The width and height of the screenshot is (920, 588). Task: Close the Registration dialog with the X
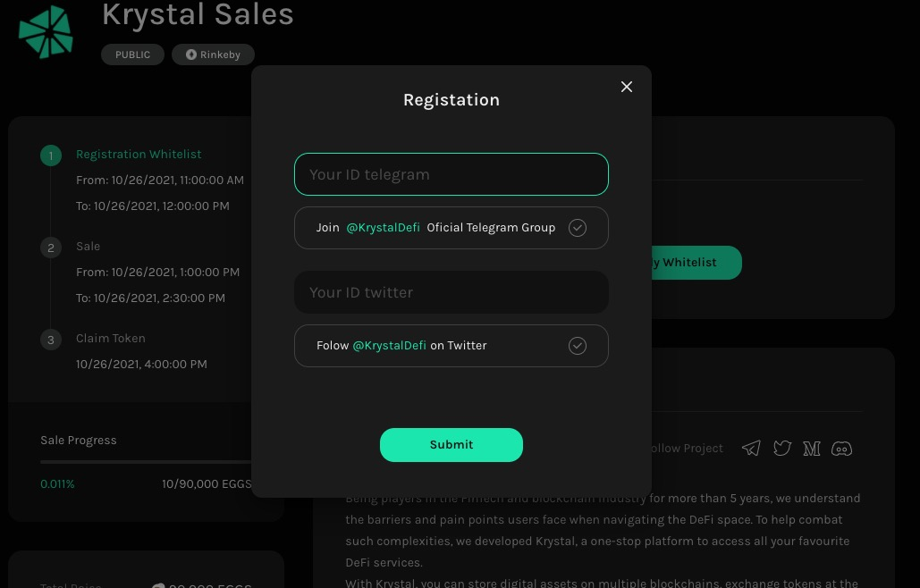(x=627, y=87)
